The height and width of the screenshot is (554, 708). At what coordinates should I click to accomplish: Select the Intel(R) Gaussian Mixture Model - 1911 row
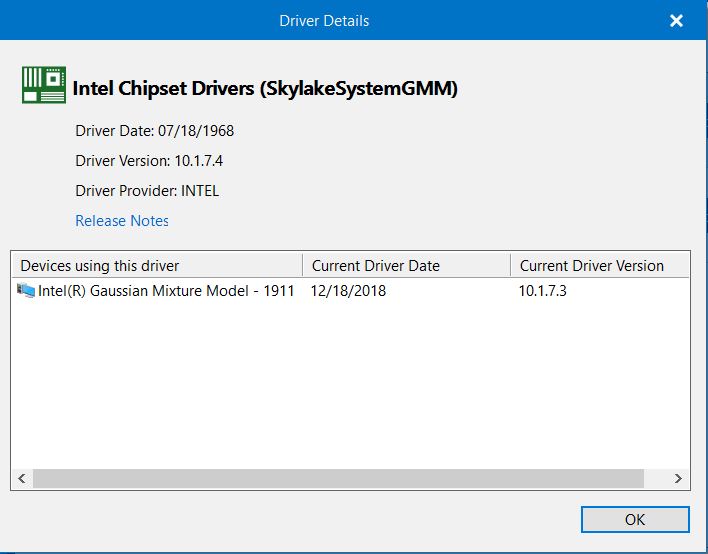[350, 291]
